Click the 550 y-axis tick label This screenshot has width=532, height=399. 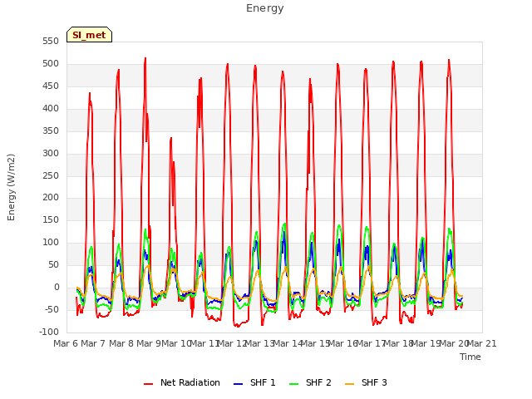pyautogui.click(x=51, y=42)
